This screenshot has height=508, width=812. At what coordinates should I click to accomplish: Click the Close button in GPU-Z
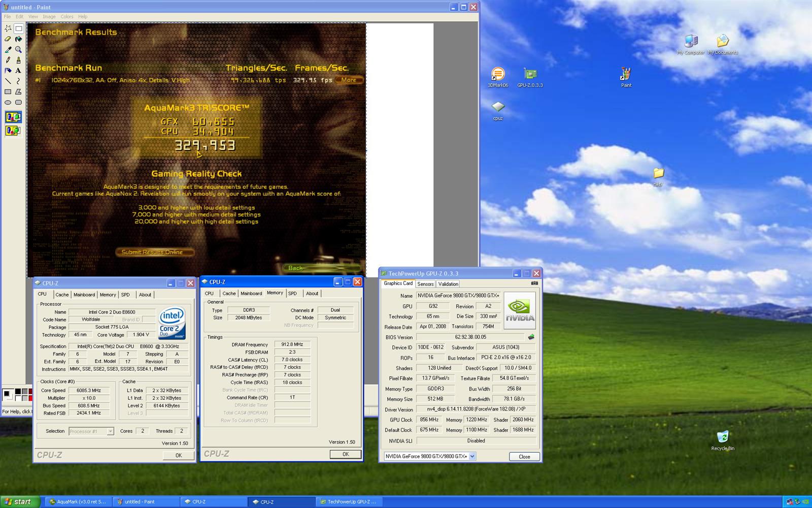(524, 457)
